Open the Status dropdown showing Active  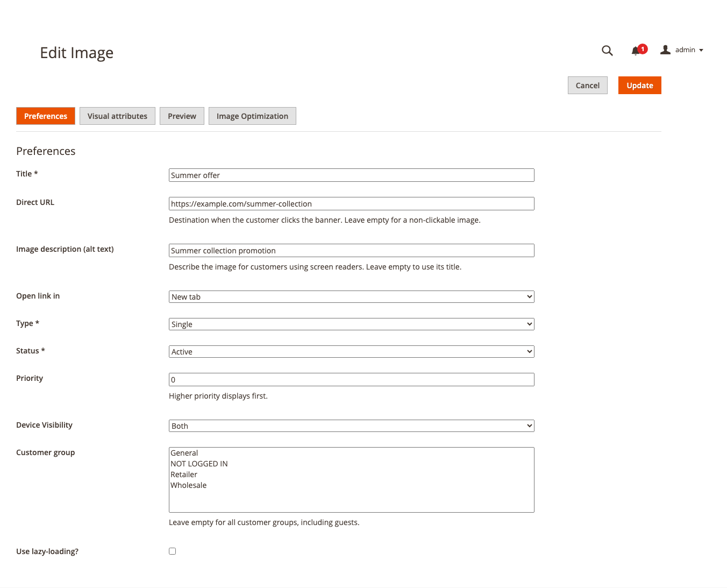tap(352, 352)
